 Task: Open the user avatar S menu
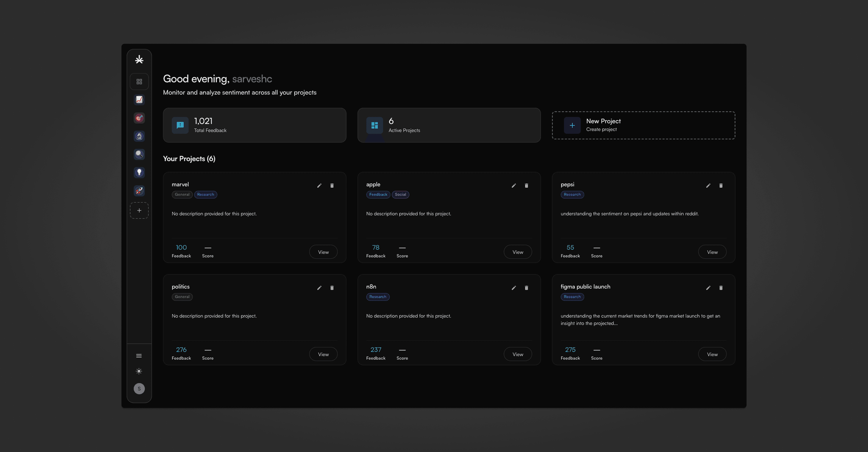139,389
